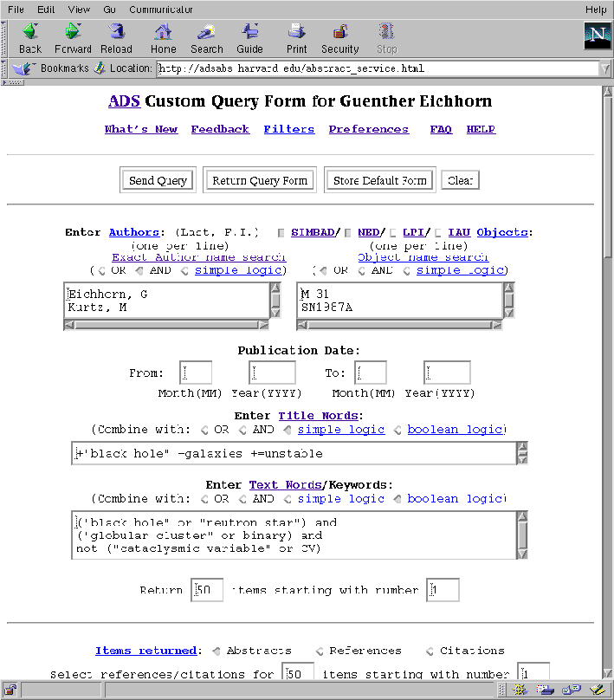614x700 pixels.
Task: Click the Clear button
Action: click(460, 180)
